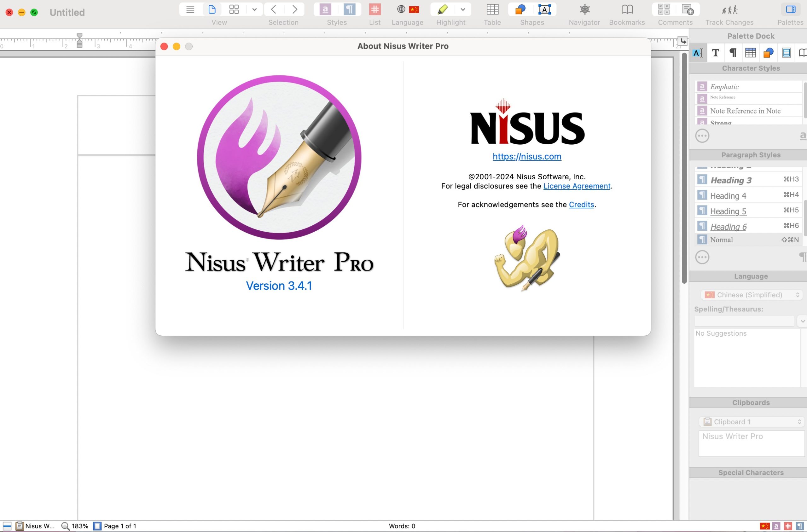
Task: Insert a text box shape
Action: pyautogui.click(x=544, y=9)
